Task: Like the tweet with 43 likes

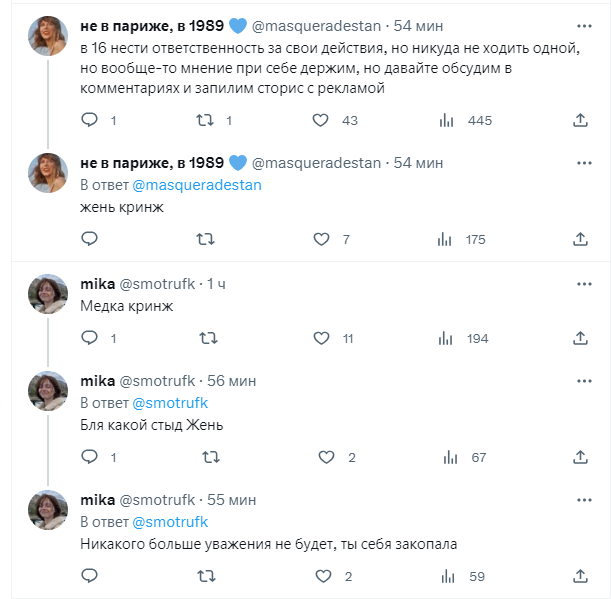Action: coord(321,120)
